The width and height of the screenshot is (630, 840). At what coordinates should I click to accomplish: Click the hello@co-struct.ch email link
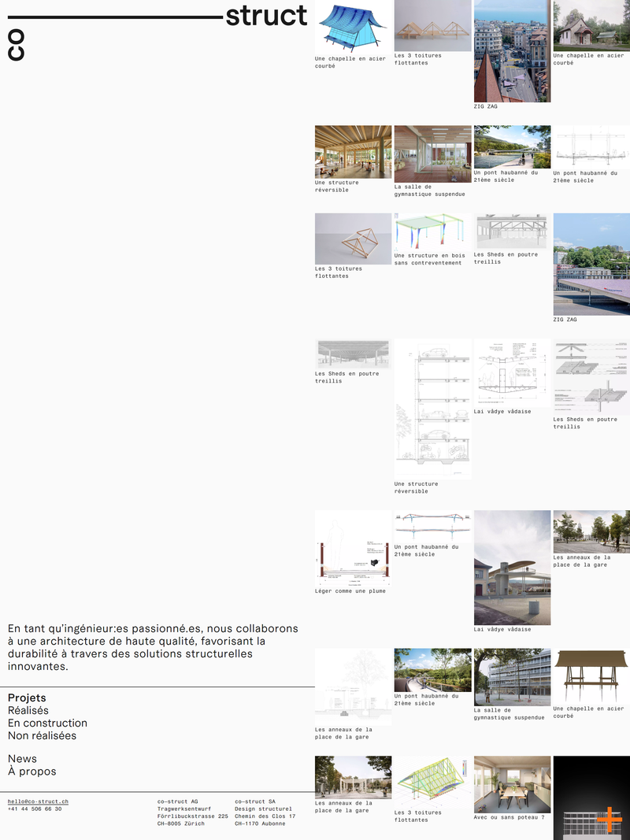(38, 801)
